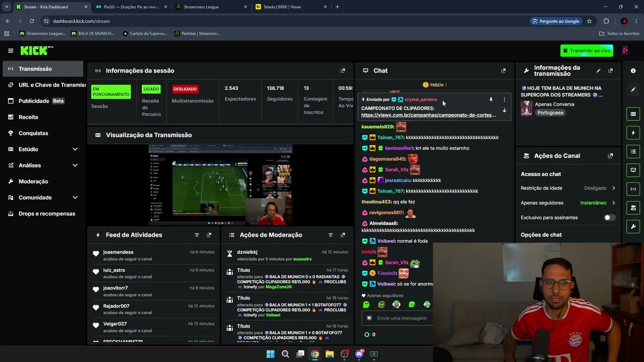Click the pencil edit icon in the right rail
This screenshot has height=362, width=644.
pyautogui.click(x=633, y=89)
